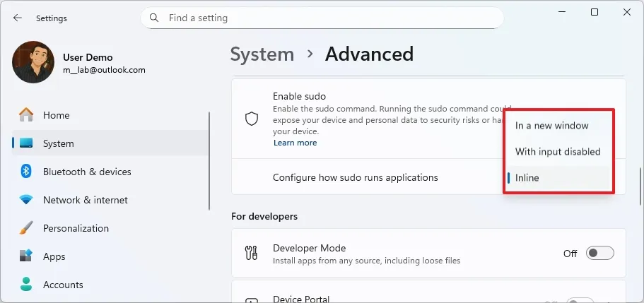This screenshot has height=303, width=644.
Task: Choose 'In a new window' sudo option
Action: tap(558, 126)
